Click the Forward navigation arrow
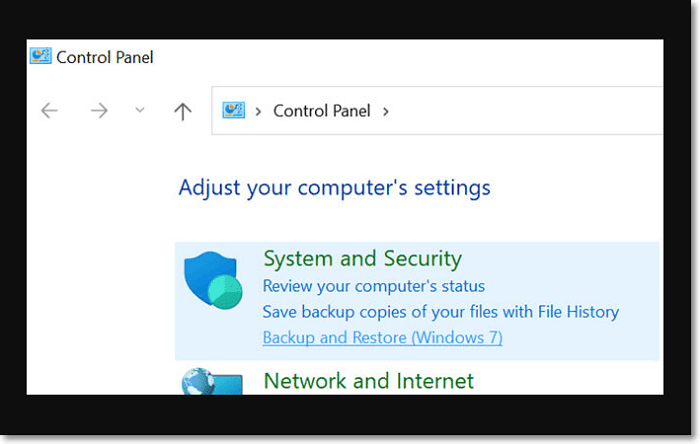Image resolution: width=700 pixels, height=444 pixels. 99,111
